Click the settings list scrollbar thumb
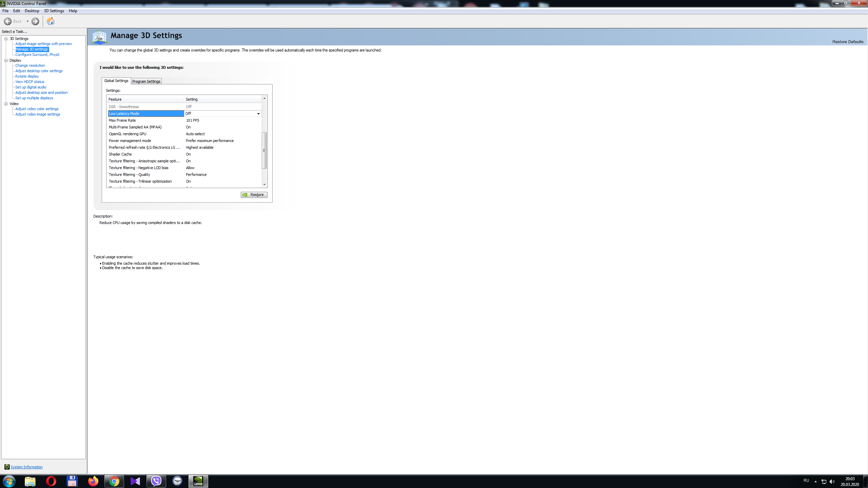868x488 pixels. click(264, 150)
